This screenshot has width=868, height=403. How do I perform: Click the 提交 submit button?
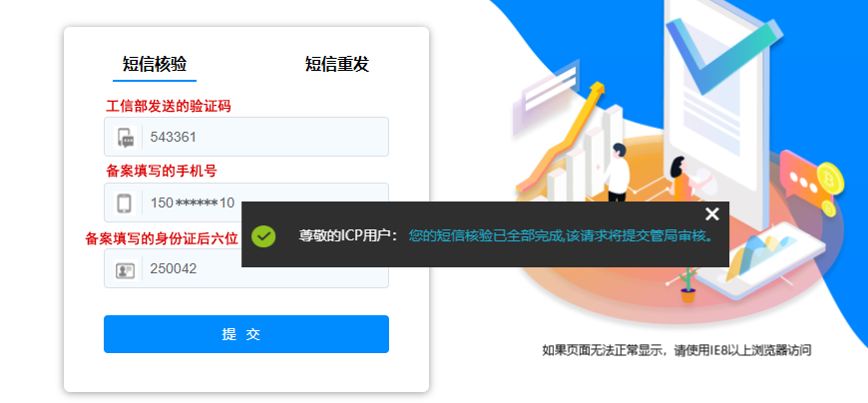click(x=246, y=334)
